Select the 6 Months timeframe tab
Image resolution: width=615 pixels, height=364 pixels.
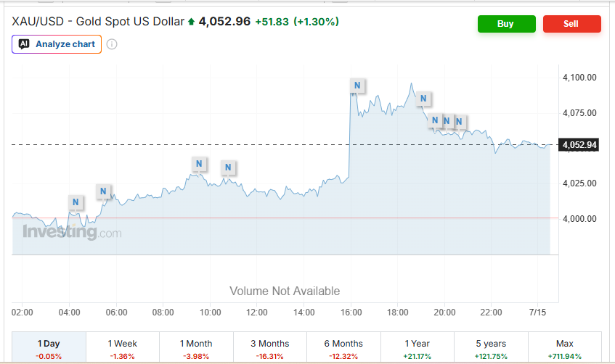(343, 347)
